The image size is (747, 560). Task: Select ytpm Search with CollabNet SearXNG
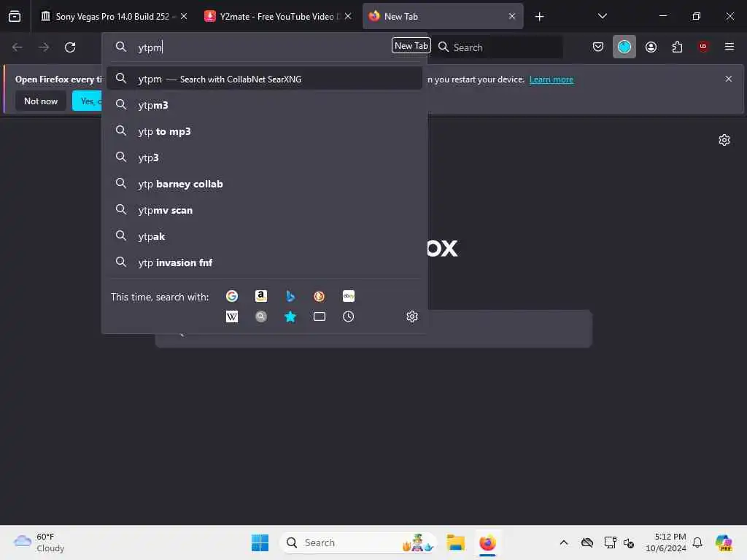tap(264, 79)
